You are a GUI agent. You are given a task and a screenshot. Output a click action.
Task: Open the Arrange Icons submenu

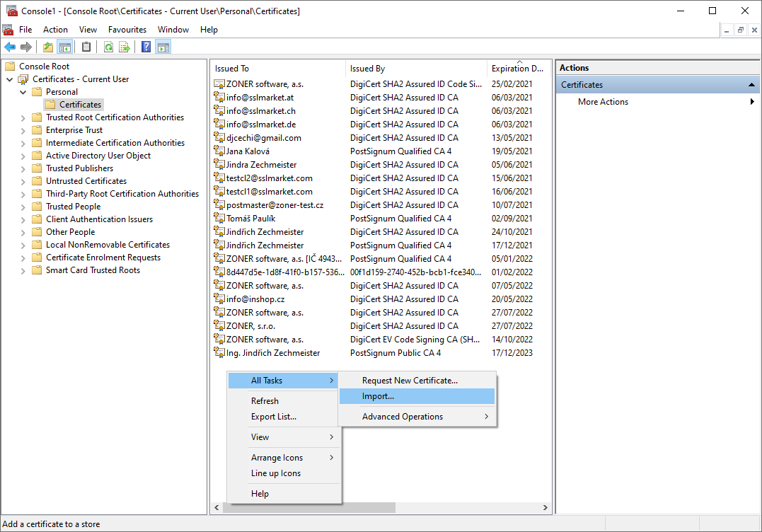point(283,457)
